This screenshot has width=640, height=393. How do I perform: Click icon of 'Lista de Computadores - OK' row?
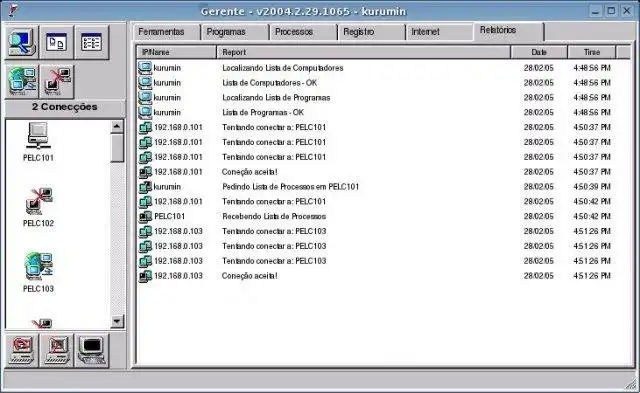[145, 83]
